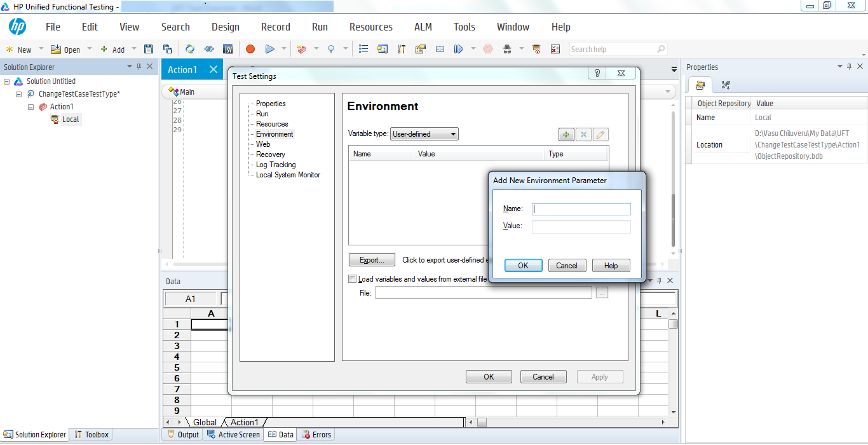Click the Value input field

coord(581,226)
